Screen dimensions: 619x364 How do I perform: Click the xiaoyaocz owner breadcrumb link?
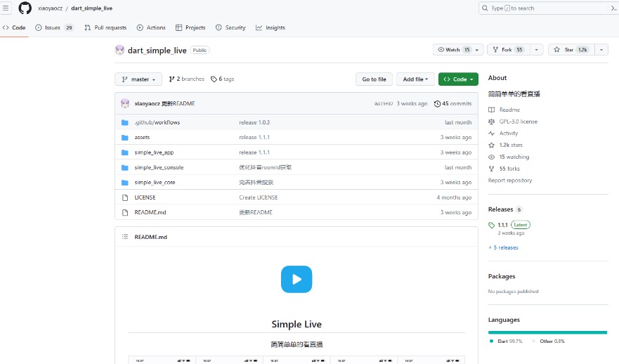(50, 8)
